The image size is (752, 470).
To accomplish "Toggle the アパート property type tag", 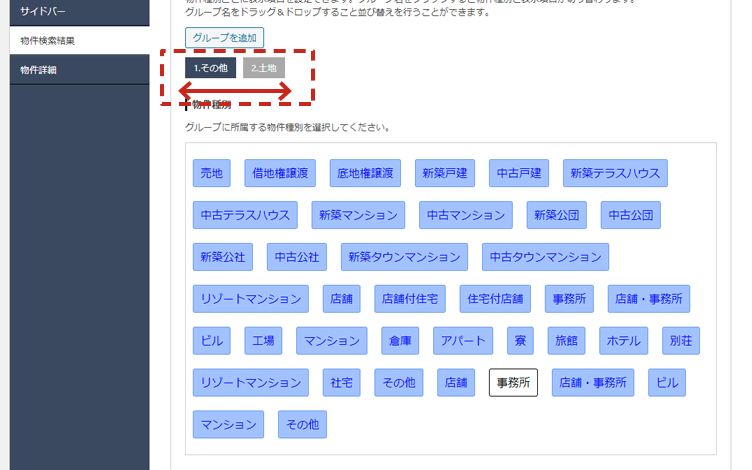I will (x=463, y=341).
